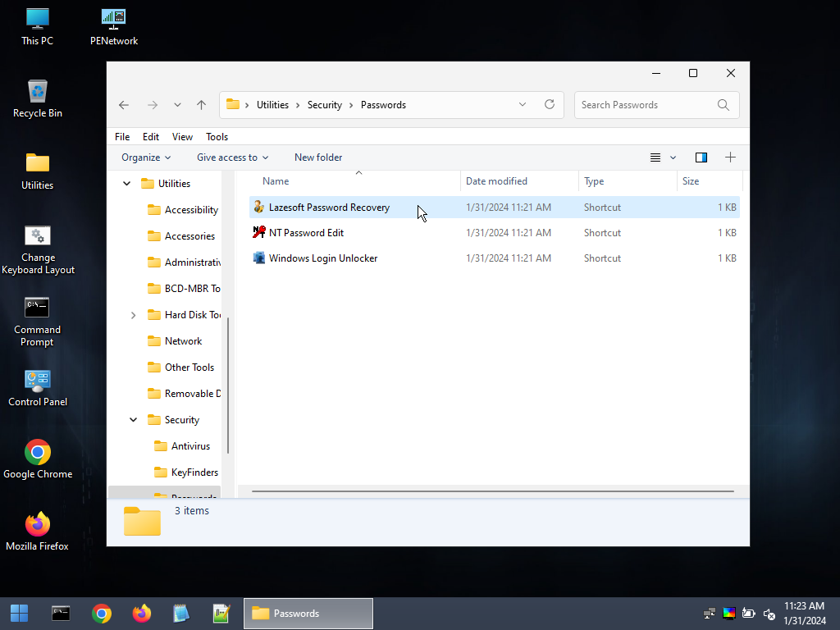This screenshot has height=630, width=840.
Task: Select Accessories folder in tree
Action: click(x=181, y=236)
